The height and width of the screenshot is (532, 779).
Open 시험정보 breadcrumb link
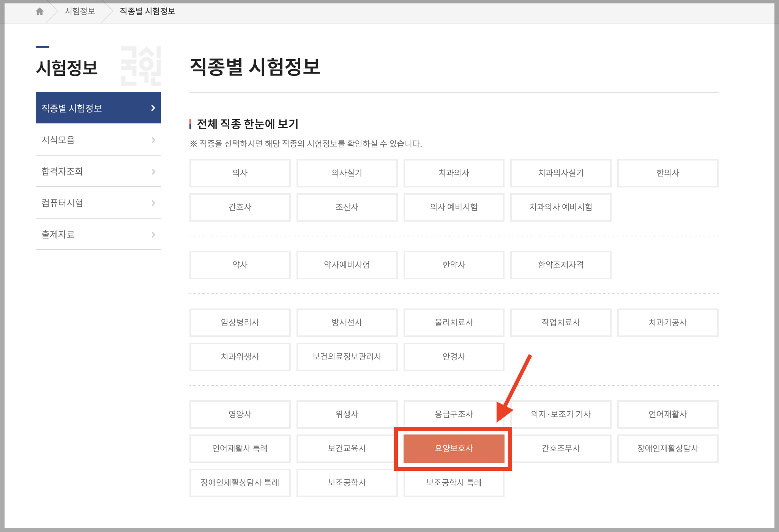coord(80,11)
